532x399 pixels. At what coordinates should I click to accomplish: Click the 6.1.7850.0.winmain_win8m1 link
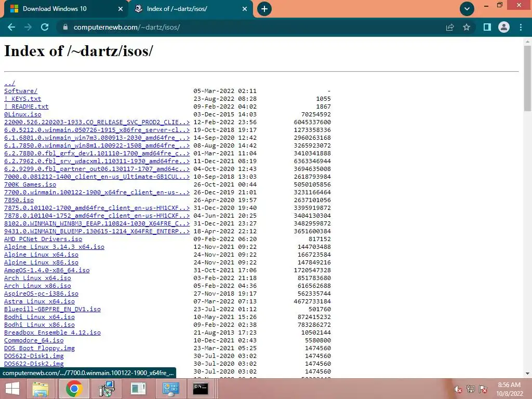[97, 145]
